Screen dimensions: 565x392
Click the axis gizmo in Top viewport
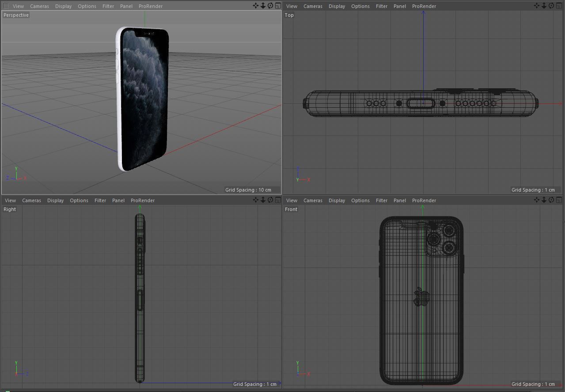[303, 175]
